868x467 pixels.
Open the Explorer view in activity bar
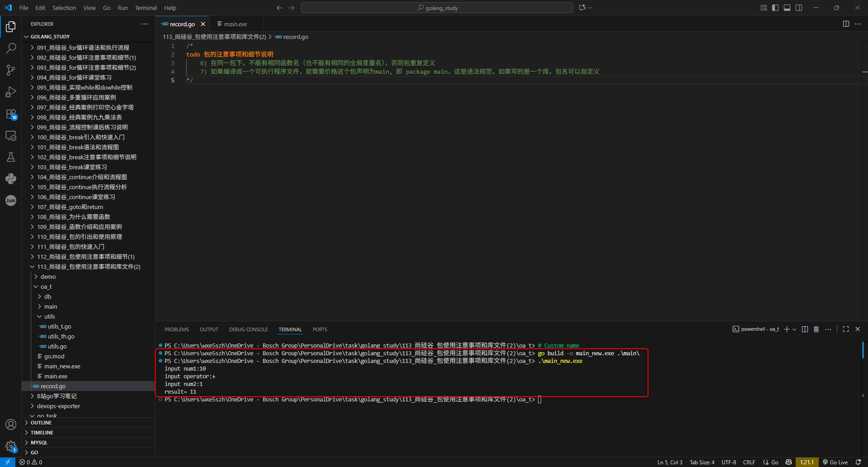tap(11, 27)
